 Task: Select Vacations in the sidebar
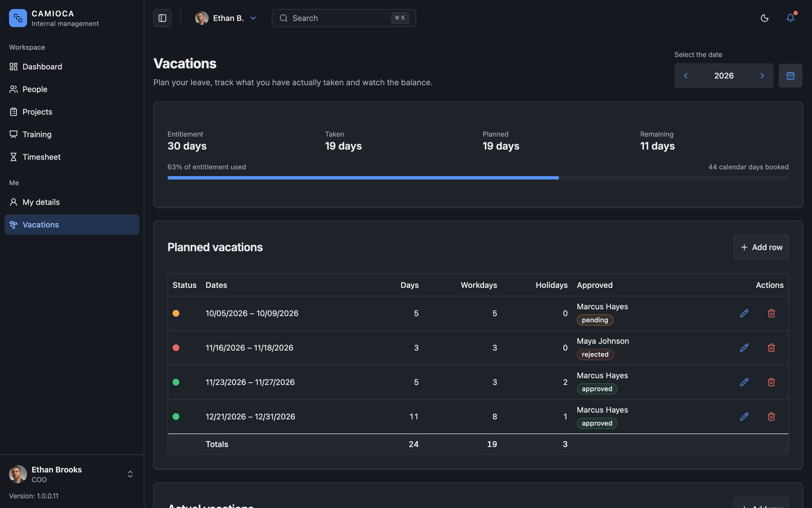pyautogui.click(x=72, y=225)
